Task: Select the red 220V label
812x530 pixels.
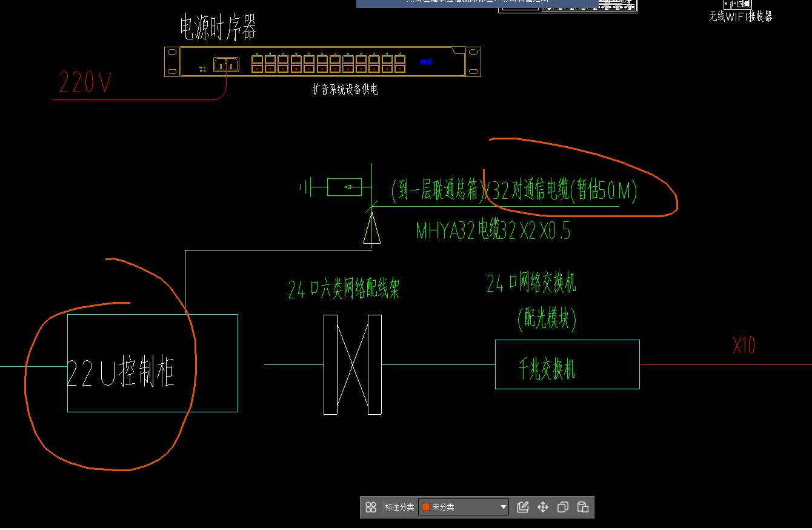Action: click(x=85, y=82)
